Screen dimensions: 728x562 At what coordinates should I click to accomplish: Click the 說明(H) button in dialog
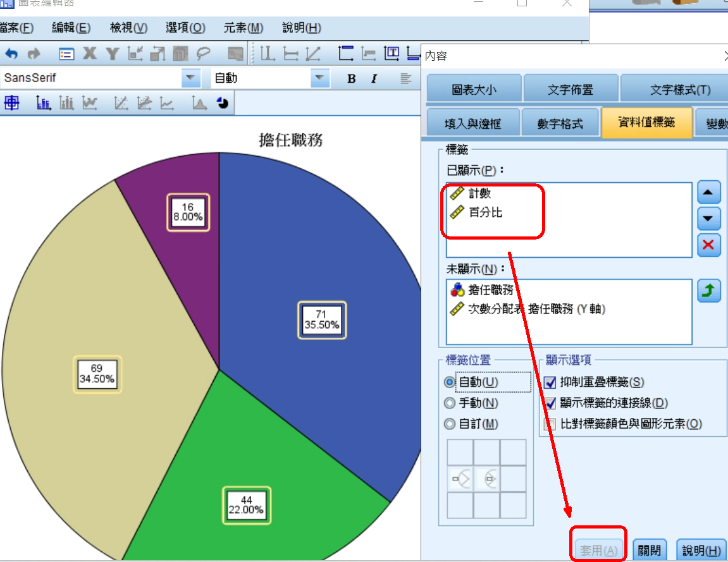[701, 550]
